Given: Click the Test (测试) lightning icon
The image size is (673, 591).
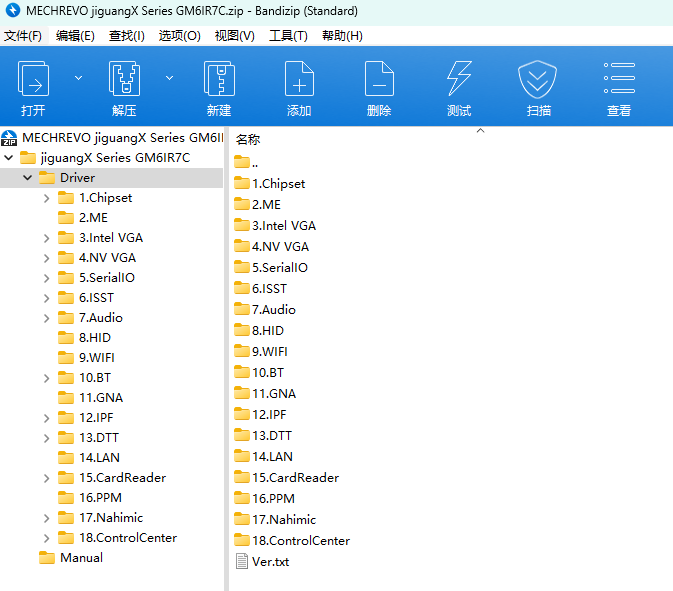Looking at the screenshot, I should click(x=459, y=78).
